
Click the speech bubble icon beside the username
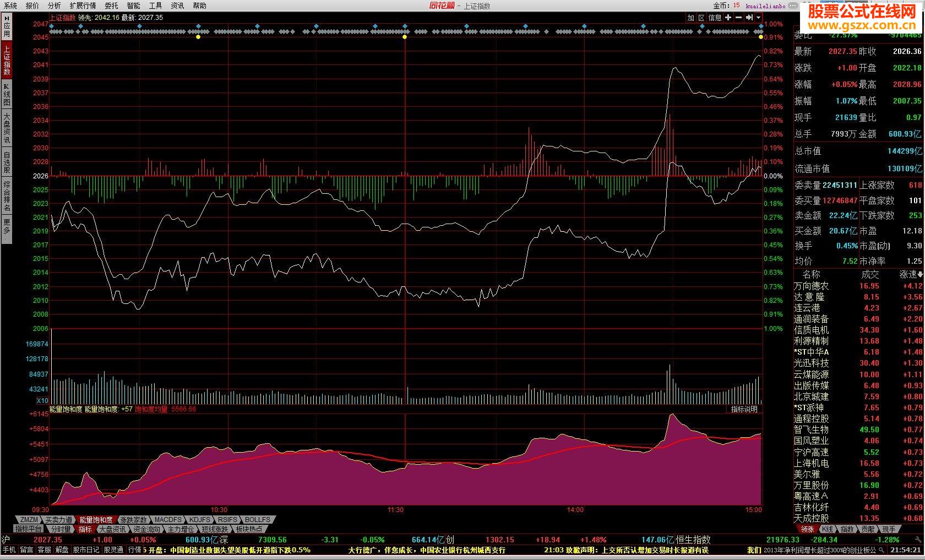792,6
